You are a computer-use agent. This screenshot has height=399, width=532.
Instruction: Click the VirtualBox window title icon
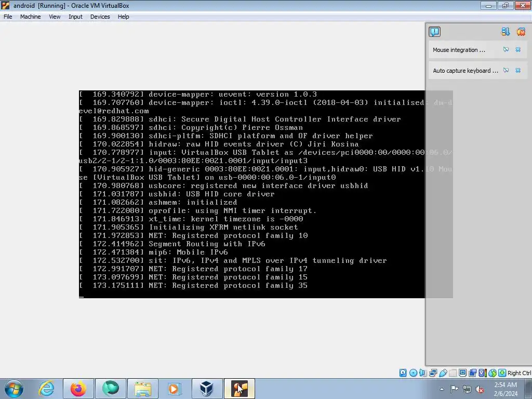(x=5, y=5)
